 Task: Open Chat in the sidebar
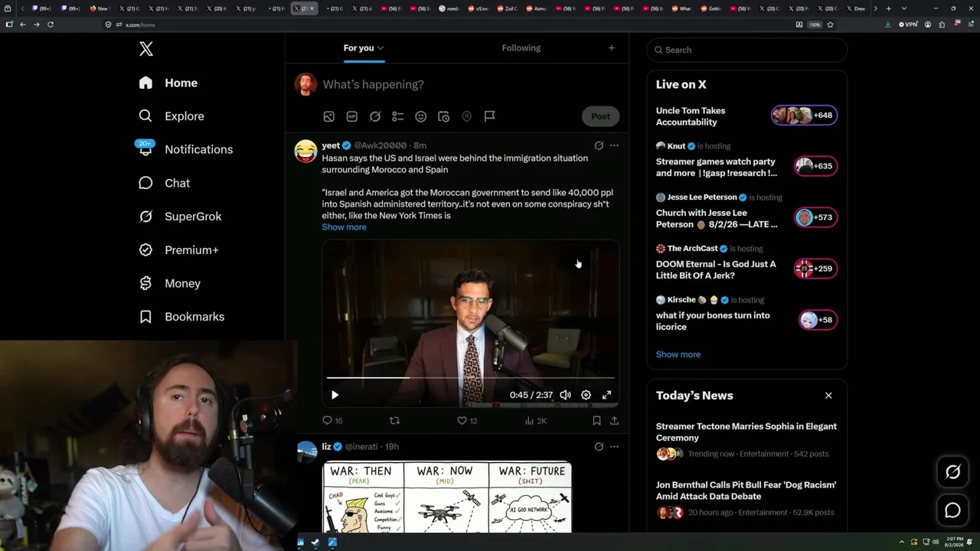[x=164, y=183]
